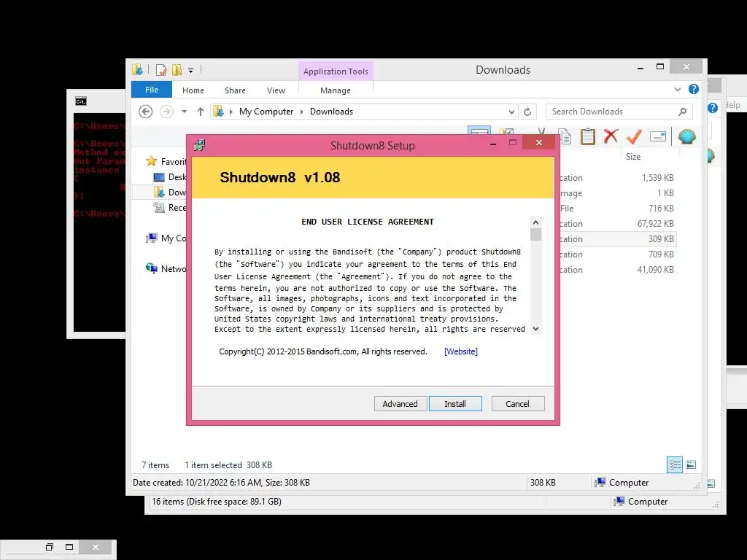Click the folder options checkbox toolbar icon
This screenshot has width=747, height=560.
pos(506,132)
